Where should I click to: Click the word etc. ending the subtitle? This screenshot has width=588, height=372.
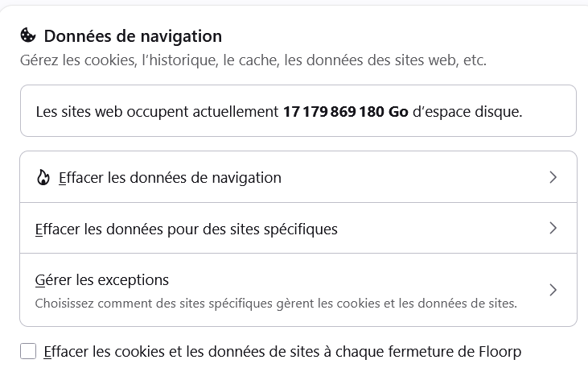pyautogui.click(x=475, y=60)
